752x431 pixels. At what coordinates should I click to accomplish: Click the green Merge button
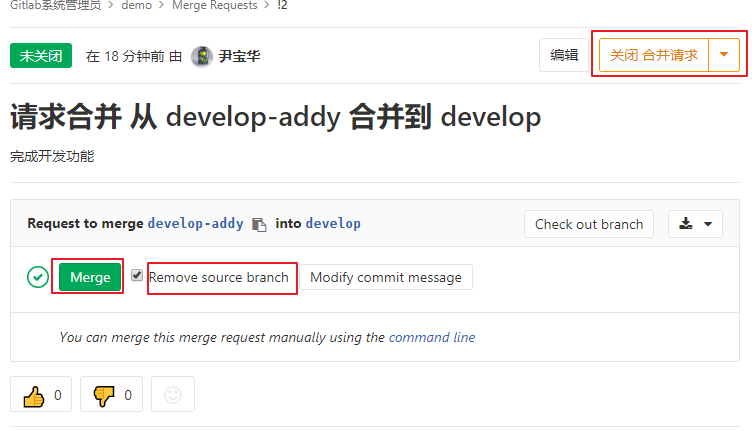90,277
